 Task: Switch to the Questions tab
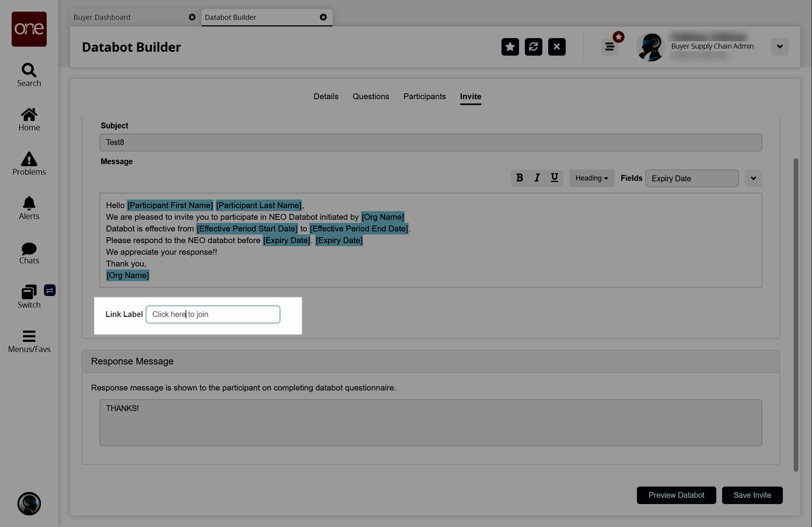pos(370,96)
